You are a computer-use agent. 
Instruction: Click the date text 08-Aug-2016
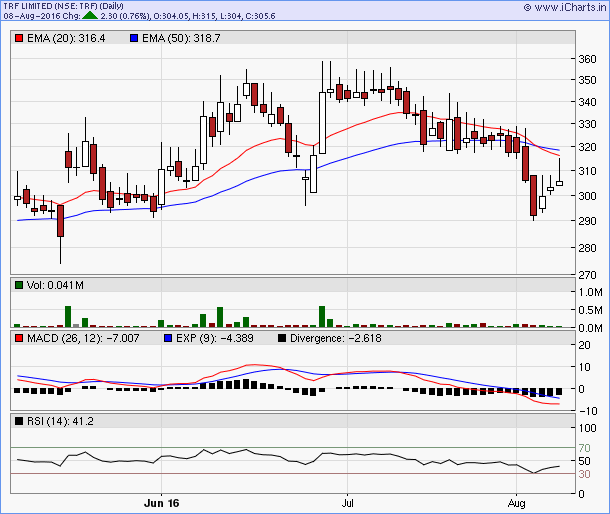point(31,16)
